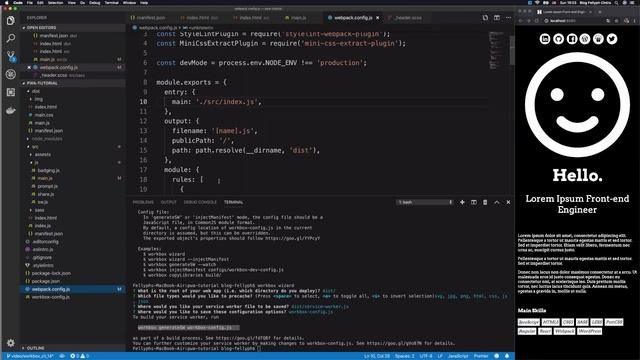Click the open changes icon in editor toolbar
The width and height of the screenshot is (640, 360).
coord(485,18)
